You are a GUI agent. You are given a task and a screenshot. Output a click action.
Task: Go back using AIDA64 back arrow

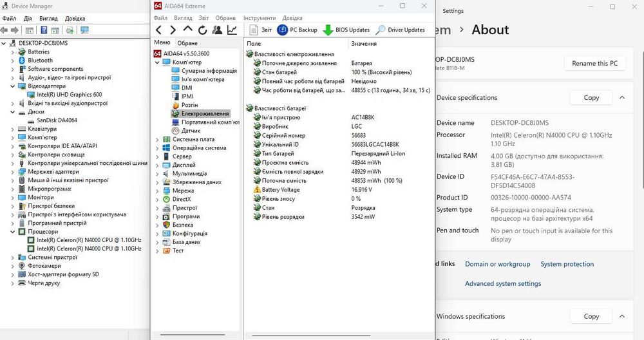point(159,30)
